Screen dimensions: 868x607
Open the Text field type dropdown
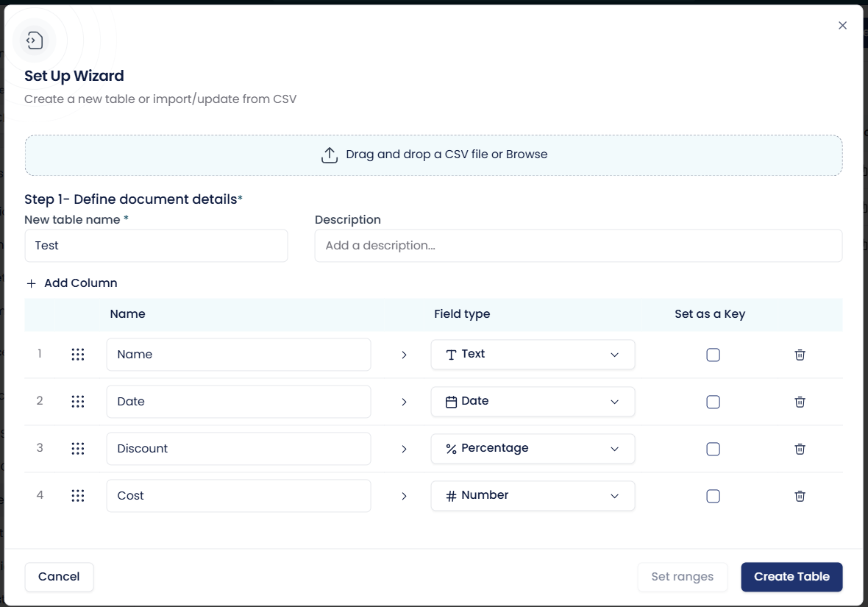tap(533, 355)
